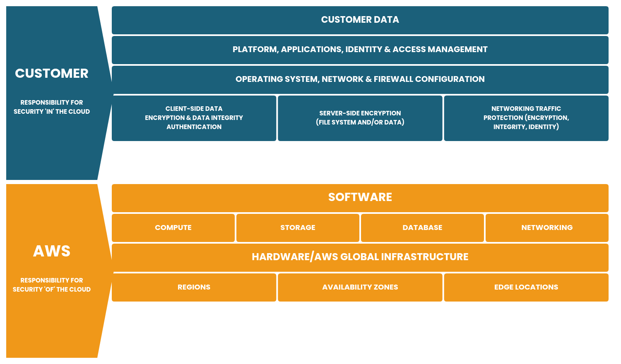Image resolution: width=621 pixels, height=364 pixels.
Task: Select Hardware/AWS Global Infrastructure block
Action: (x=360, y=258)
